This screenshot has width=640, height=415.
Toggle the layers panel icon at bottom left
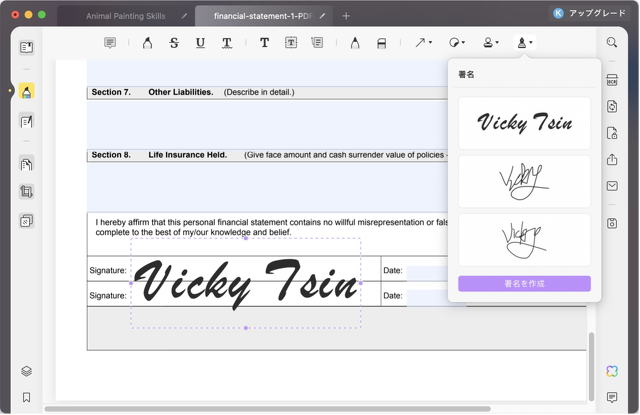pos(27,371)
